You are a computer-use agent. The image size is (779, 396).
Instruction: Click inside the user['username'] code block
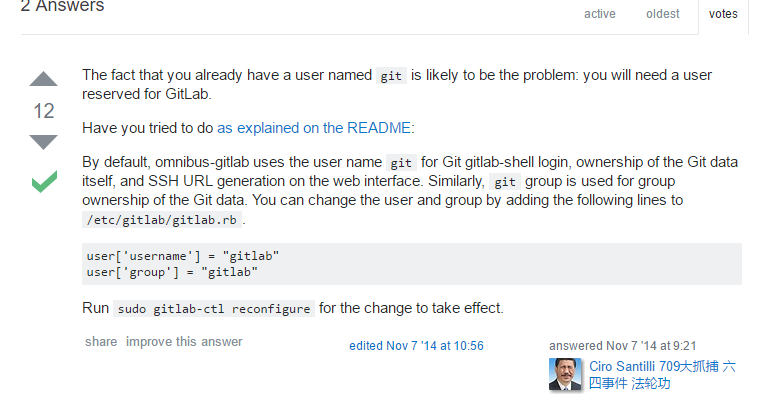click(x=412, y=264)
